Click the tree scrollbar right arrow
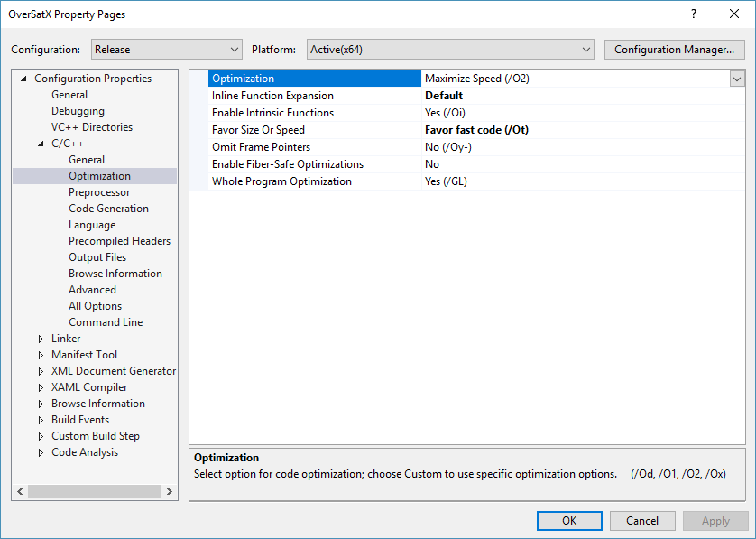Image resolution: width=756 pixels, height=539 pixels. point(170,492)
